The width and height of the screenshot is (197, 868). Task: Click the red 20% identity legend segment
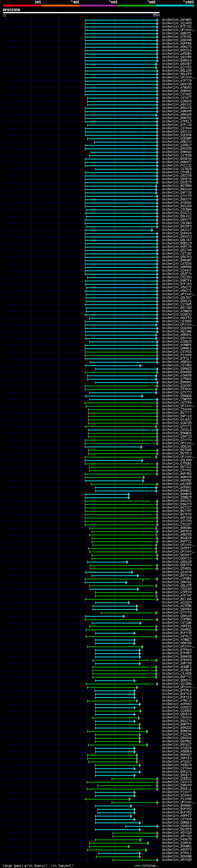tap(22, 6)
